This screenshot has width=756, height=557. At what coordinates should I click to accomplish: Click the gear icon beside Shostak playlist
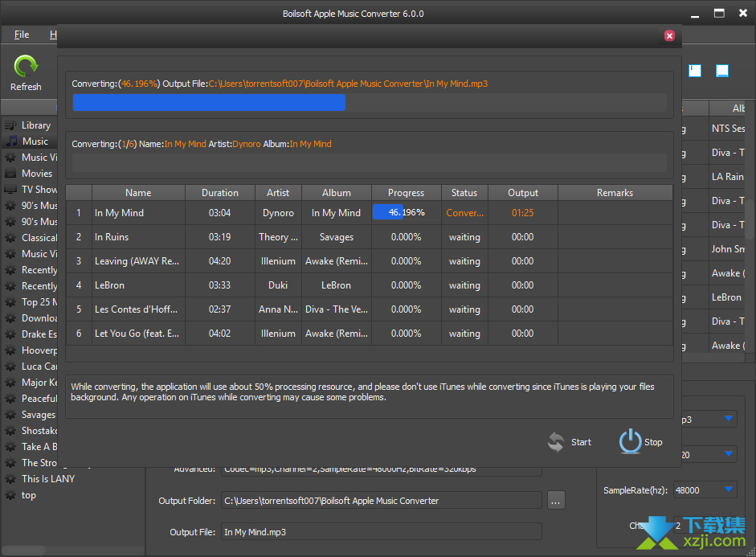tap(10, 431)
